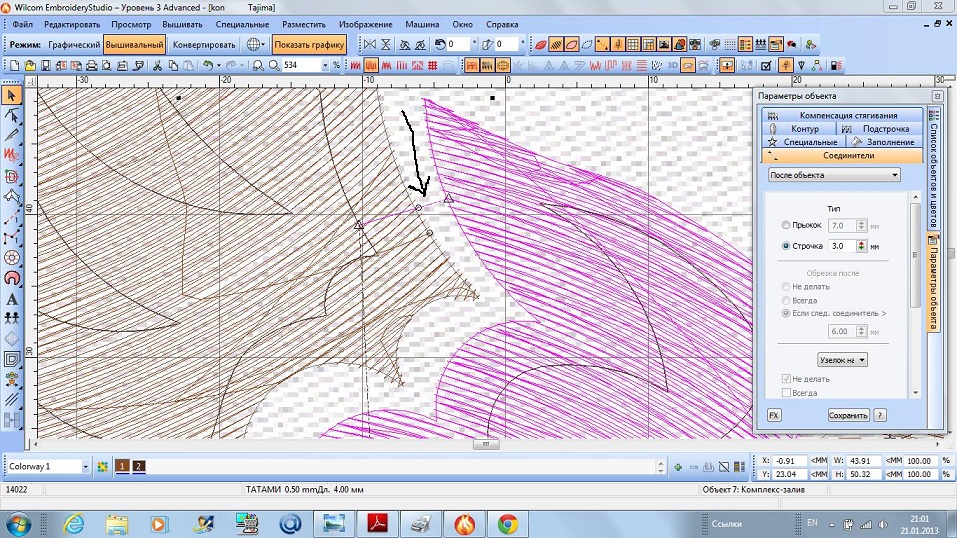Image resolution: width=957 pixels, height=538 pixels.
Task: Select color swatch number 2
Action: (x=139, y=466)
